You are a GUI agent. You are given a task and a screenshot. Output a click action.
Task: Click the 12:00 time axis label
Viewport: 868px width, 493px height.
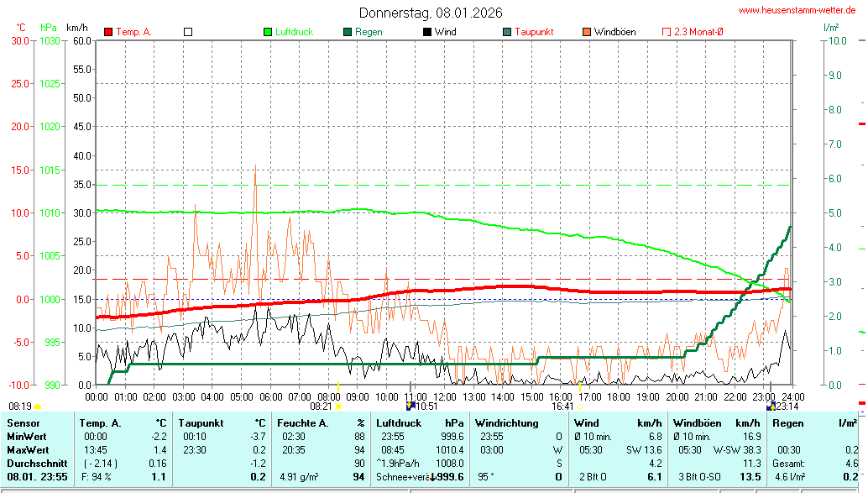tap(444, 396)
